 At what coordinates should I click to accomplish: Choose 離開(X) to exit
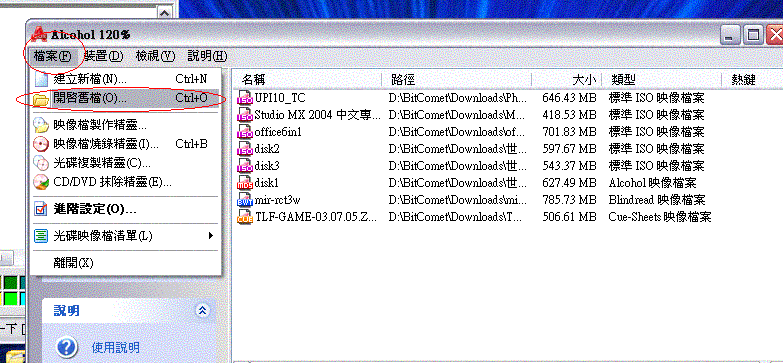(x=126, y=263)
